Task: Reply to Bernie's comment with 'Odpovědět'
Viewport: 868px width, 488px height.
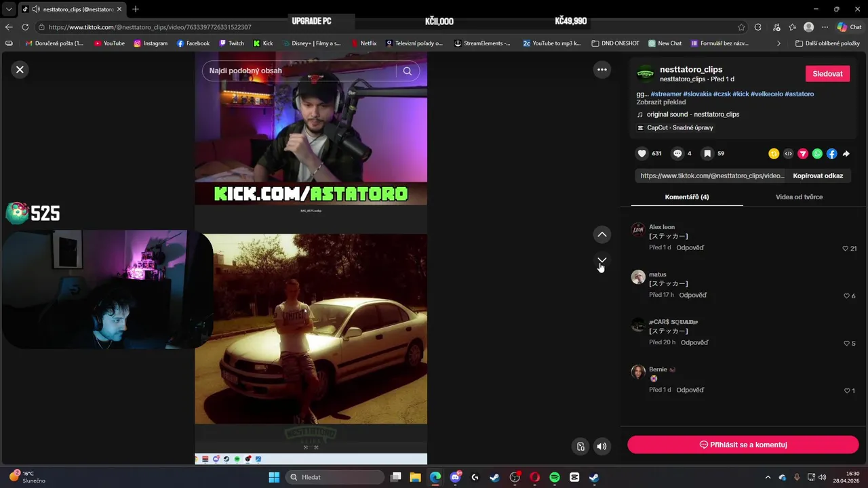Action: 690,390
